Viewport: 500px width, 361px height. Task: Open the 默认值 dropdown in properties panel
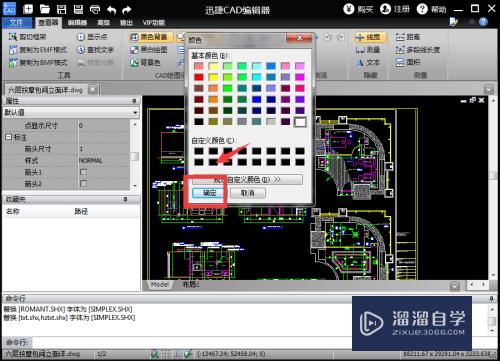pos(135,112)
